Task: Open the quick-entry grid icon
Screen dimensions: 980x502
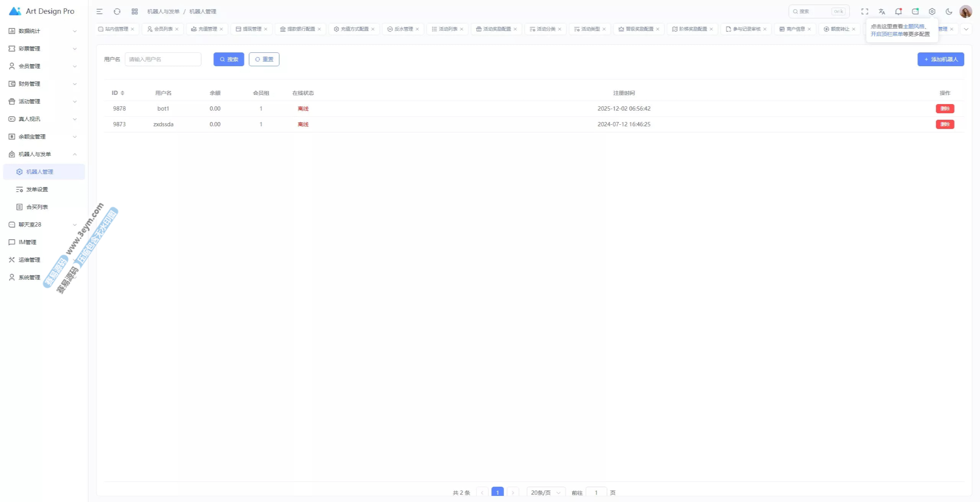Action: click(135, 11)
